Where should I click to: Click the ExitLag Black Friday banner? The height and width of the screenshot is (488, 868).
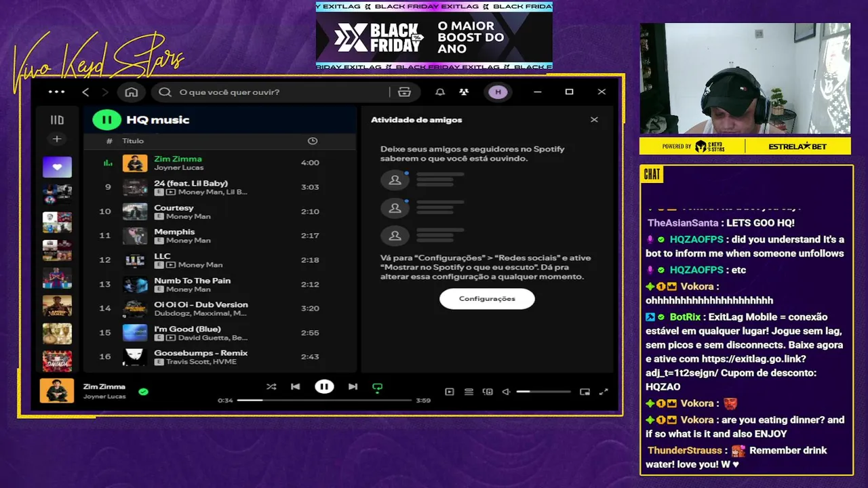point(434,35)
